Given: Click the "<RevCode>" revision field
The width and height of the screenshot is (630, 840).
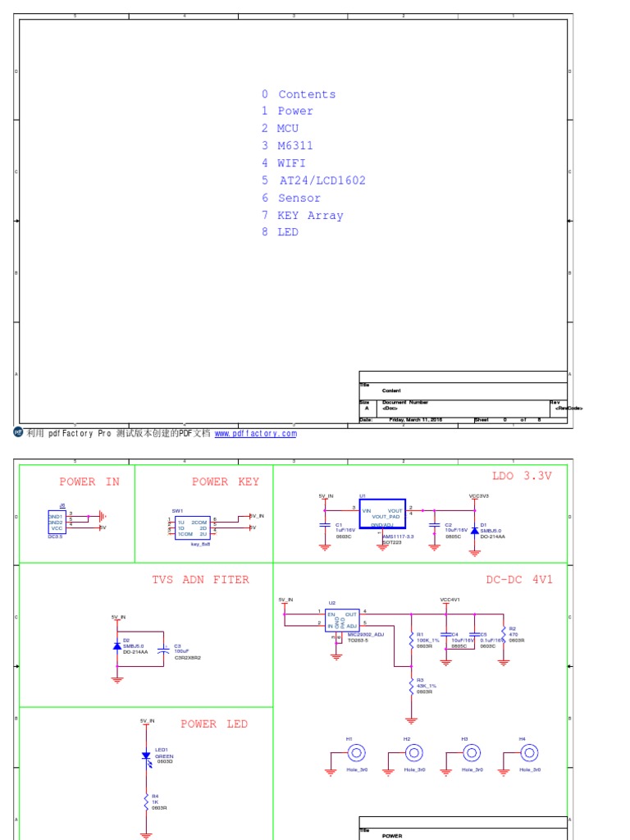Looking at the screenshot, I should (x=568, y=409).
